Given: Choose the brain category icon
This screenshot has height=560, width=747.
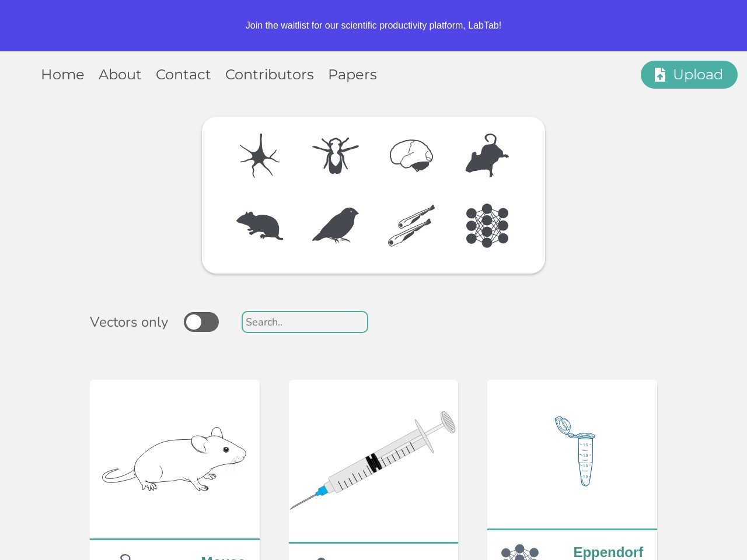Looking at the screenshot, I should pyautogui.click(x=411, y=156).
